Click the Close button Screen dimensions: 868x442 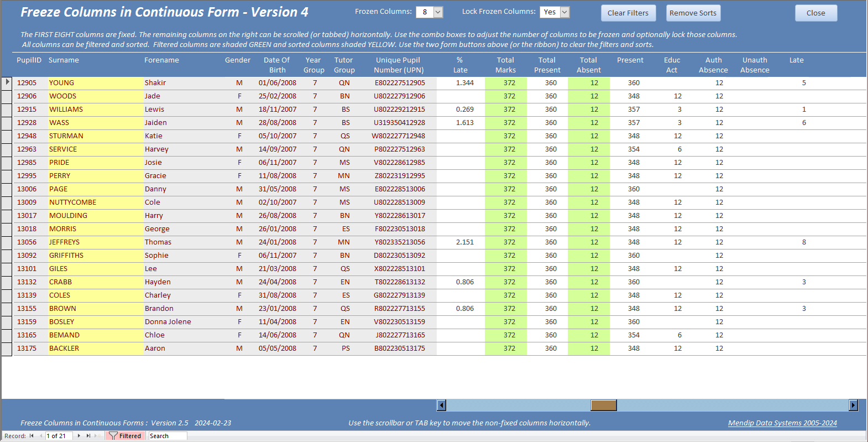(x=815, y=13)
